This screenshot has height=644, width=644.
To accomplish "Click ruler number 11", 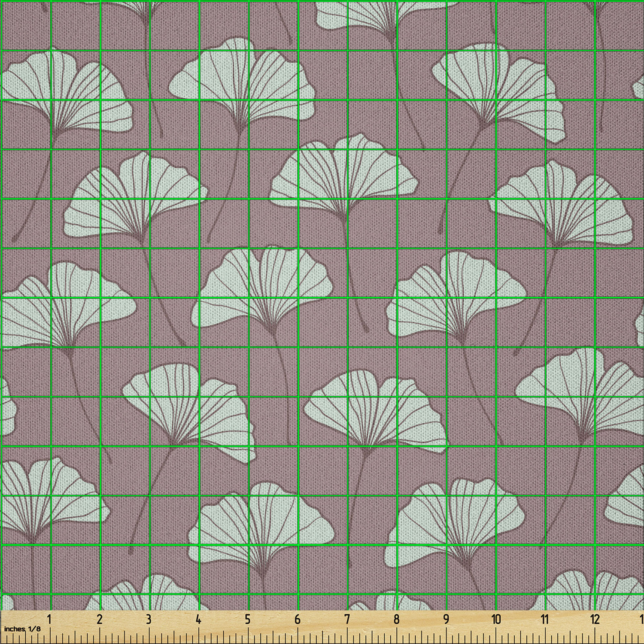I will (545, 619).
